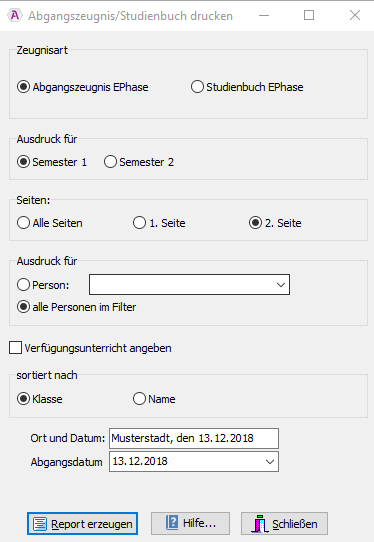Minimize the Abgangszeugnis dialog window
This screenshot has width=374, height=542.
[x=264, y=15]
